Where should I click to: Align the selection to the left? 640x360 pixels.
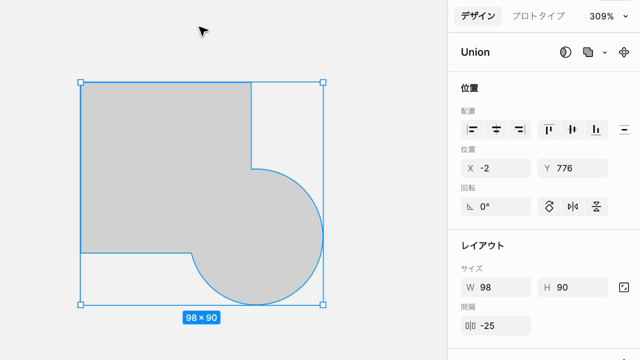[472, 130]
